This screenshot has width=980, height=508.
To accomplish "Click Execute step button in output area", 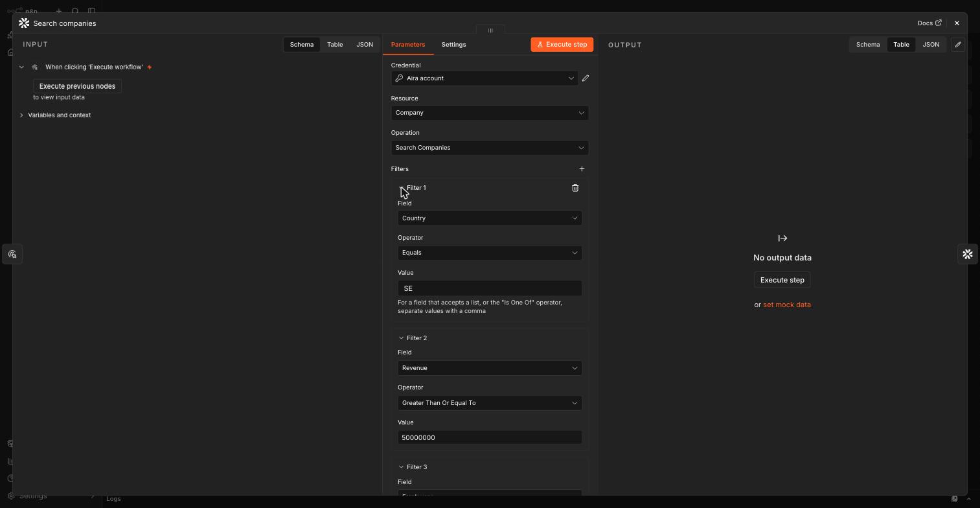I will pyautogui.click(x=782, y=280).
